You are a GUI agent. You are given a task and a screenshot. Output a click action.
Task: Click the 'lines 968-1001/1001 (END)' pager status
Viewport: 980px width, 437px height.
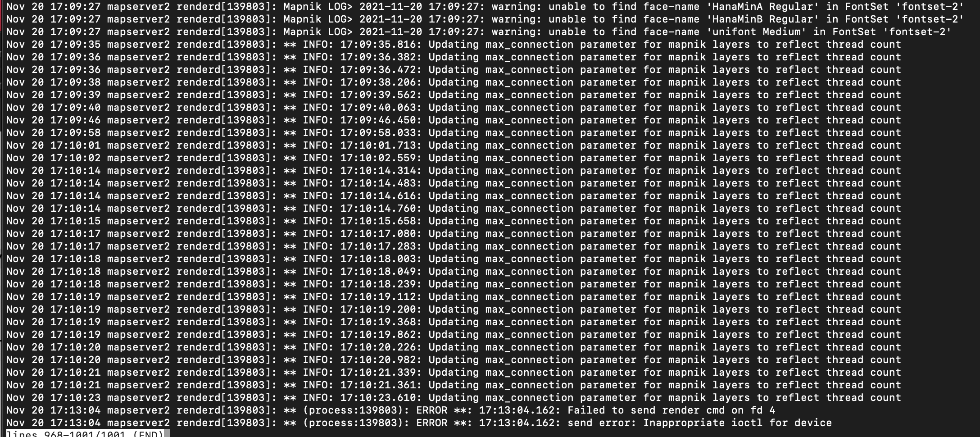click(85, 433)
